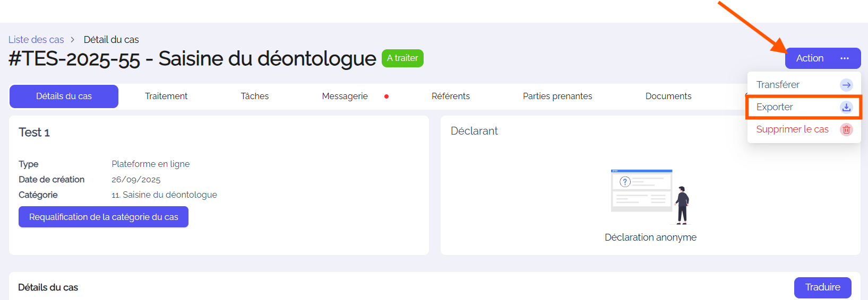Select Supprimer le cas menu entry
Viewport: 868px width, 300px height.
(x=792, y=129)
